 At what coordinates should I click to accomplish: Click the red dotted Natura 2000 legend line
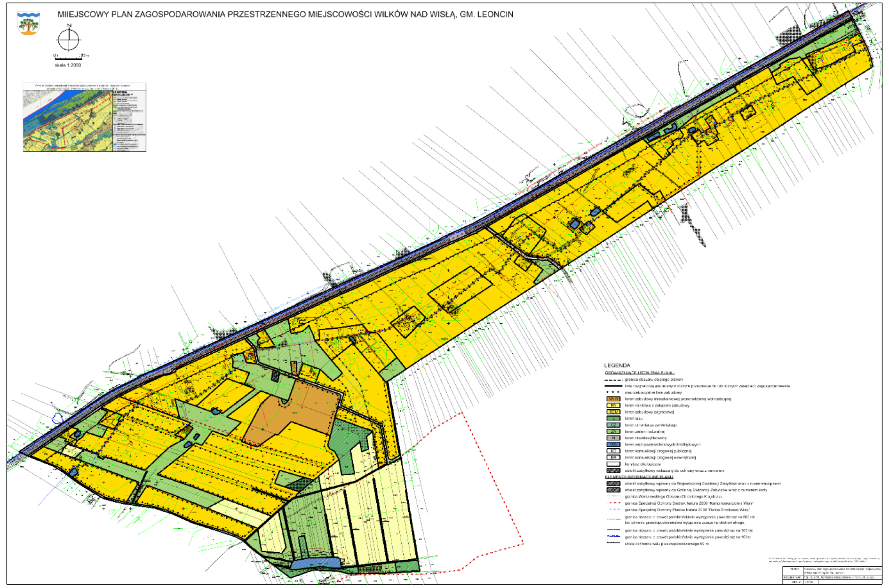tap(613, 503)
